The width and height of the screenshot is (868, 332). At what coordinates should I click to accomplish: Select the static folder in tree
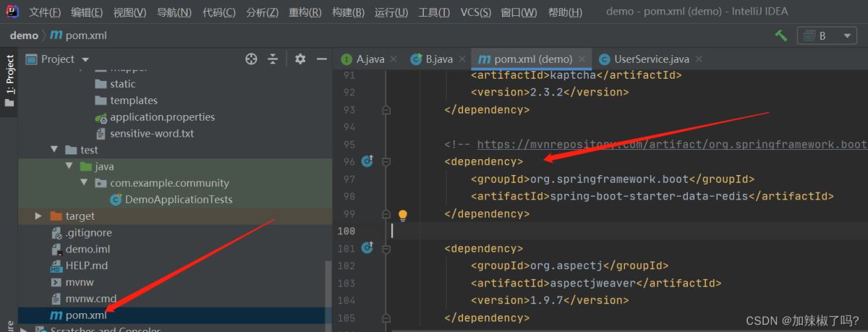[x=116, y=84]
